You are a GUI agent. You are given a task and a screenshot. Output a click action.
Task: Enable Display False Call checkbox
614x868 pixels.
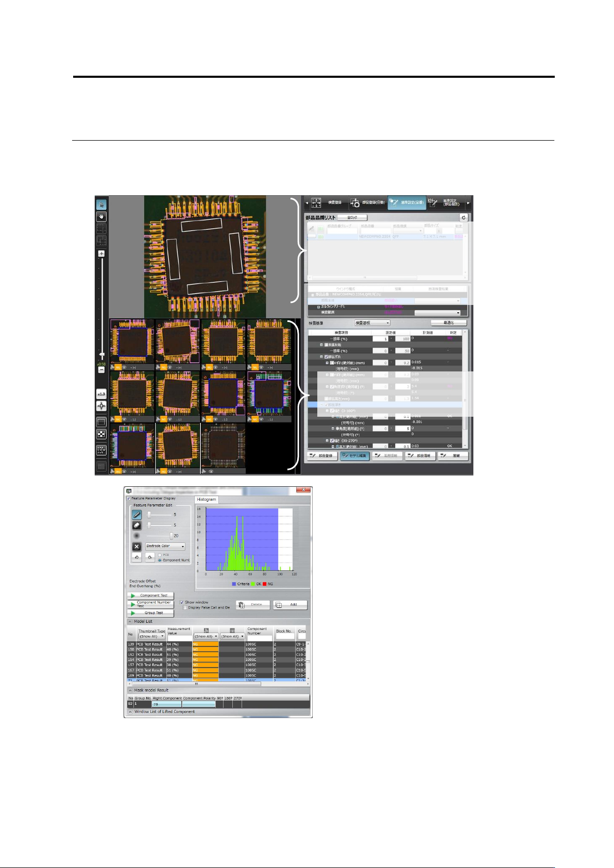185,607
